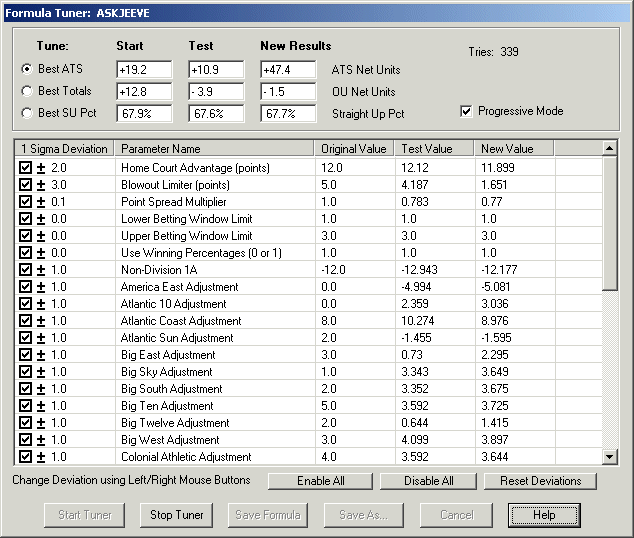Toggle the Big West Adjustment checkbox
The height and width of the screenshot is (538, 634).
pyautogui.click(x=25, y=439)
